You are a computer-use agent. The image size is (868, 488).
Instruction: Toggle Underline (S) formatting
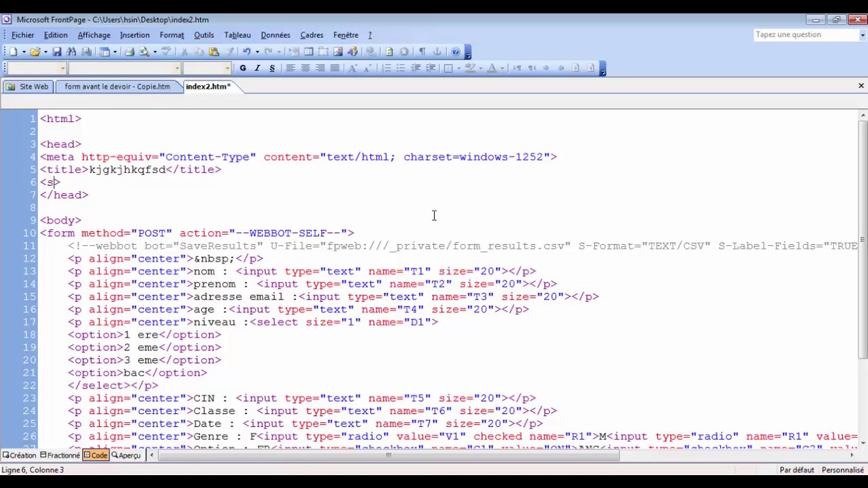pos(272,68)
